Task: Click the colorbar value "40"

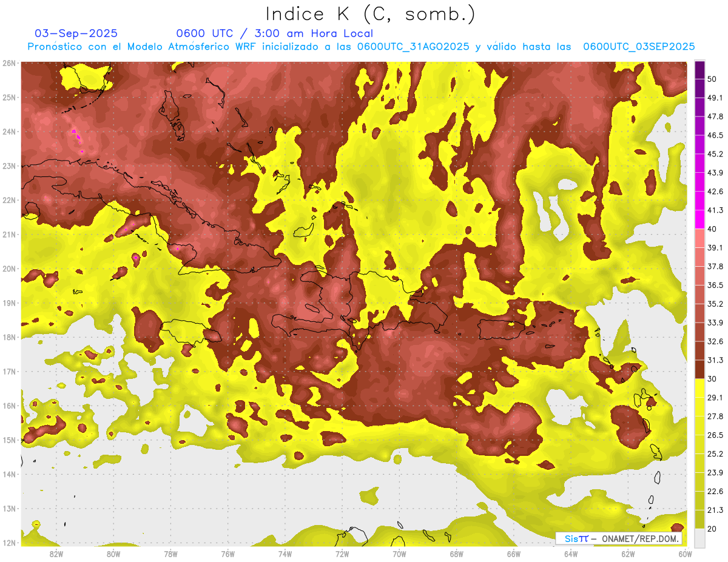Action: [712, 229]
